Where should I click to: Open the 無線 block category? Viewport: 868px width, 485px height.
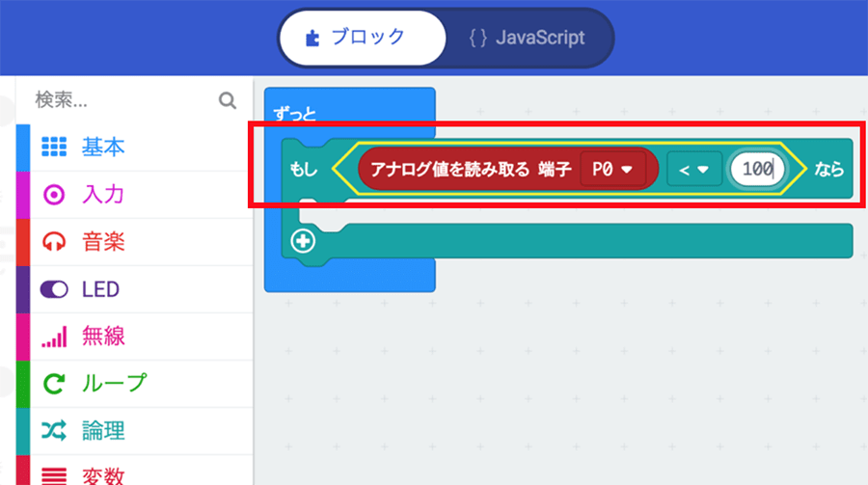(103, 337)
